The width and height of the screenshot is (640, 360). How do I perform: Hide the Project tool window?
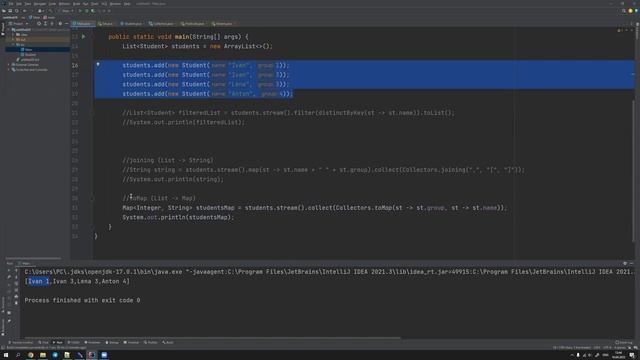click(x=67, y=24)
